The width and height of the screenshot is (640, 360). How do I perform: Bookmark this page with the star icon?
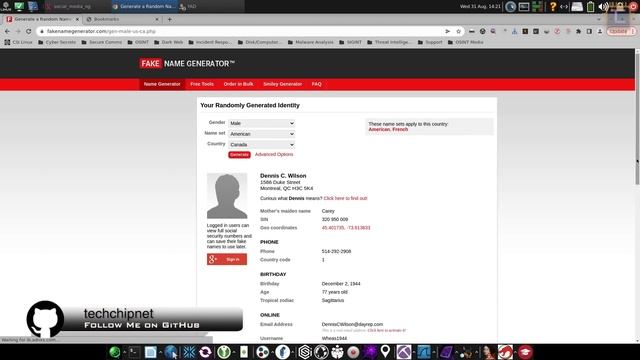tap(458, 31)
